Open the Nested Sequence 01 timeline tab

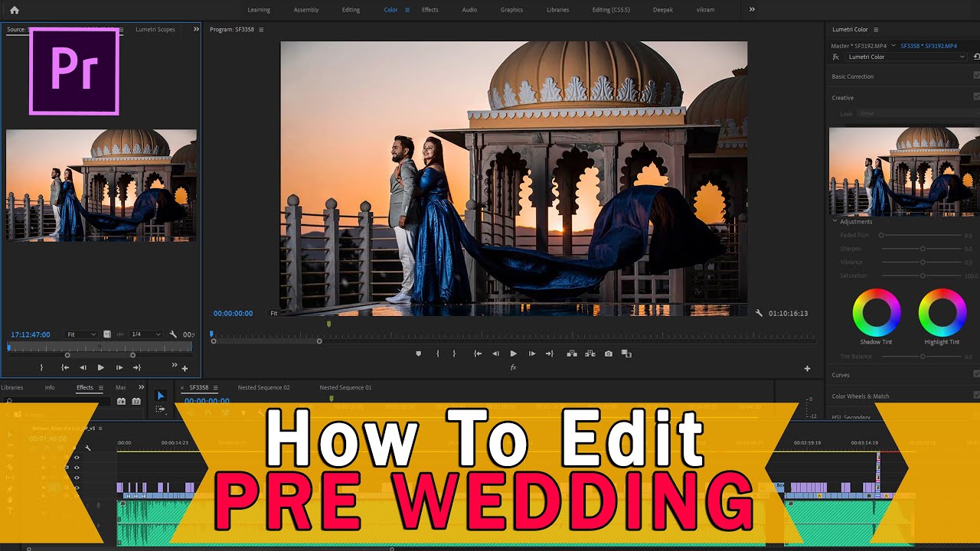tap(345, 387)
